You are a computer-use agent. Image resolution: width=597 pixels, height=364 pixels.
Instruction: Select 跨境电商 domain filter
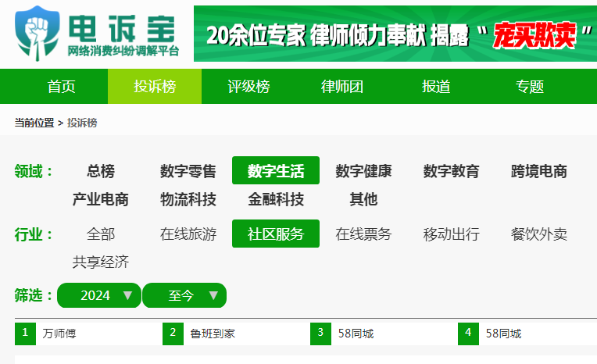538,171
